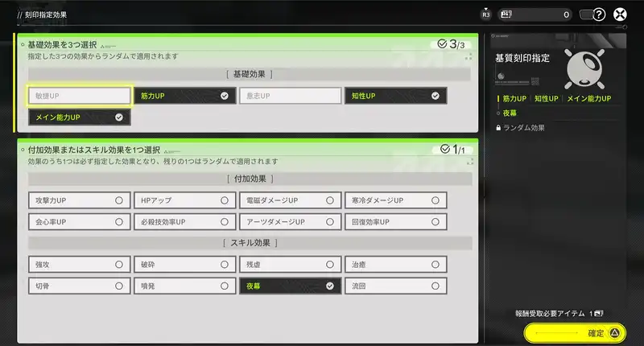Click the 1/1 checkmark counter icon
The image size is (644, 346).
(445, 149)
